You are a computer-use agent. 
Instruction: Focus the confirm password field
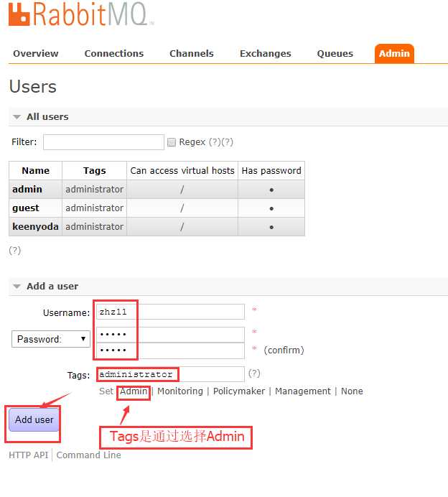[x=170, y=350]
